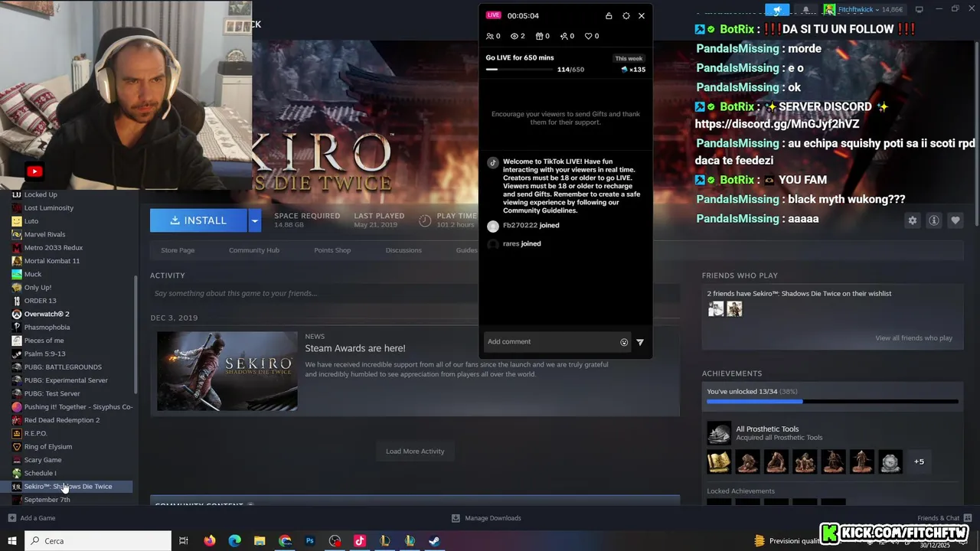Select Ring of Elysium in library list
Screen dimensions: 980x551
click(x=47, y=447)
